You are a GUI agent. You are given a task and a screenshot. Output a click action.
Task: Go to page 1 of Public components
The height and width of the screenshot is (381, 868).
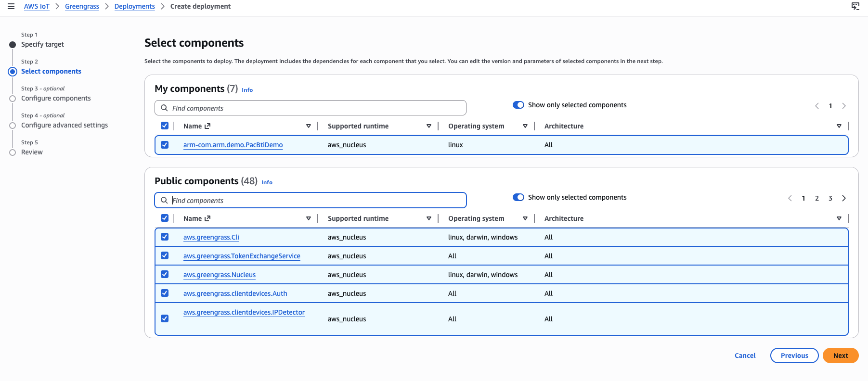point(803,198)
